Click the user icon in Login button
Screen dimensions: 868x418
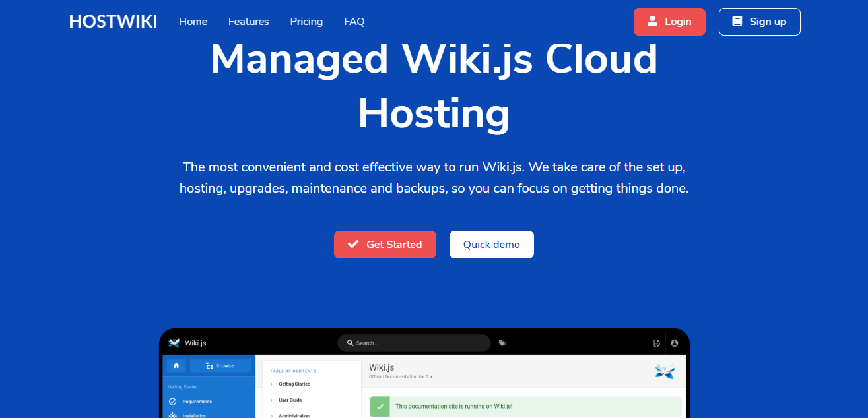pos(652,21)
